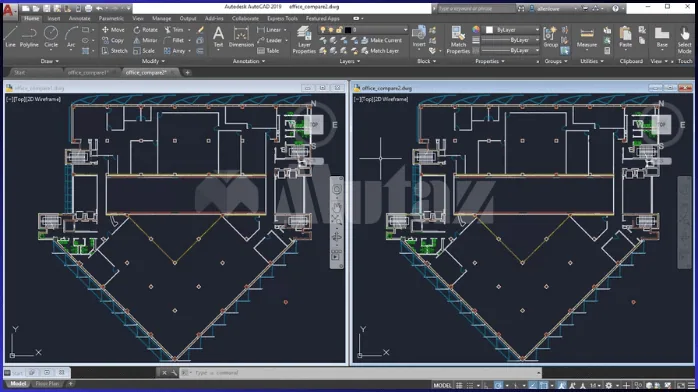
Task: Toggle clean screen in status bar
Action: pyautogui.click(x=681, y=385)
